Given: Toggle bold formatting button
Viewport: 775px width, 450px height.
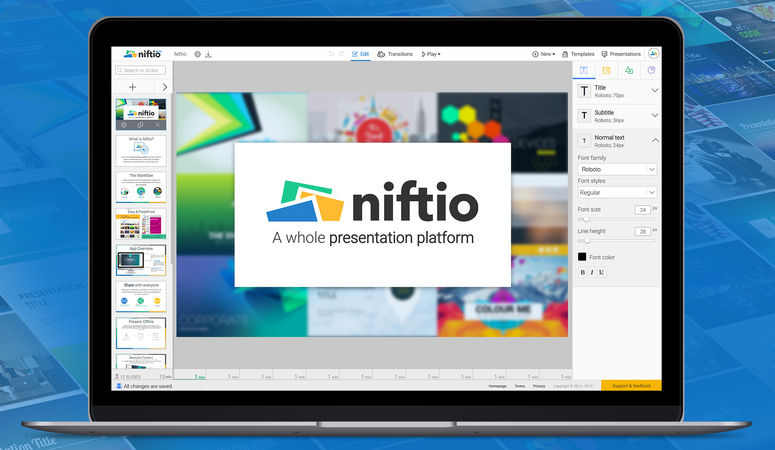Looking at the screenshot, I should click(583, 272).
